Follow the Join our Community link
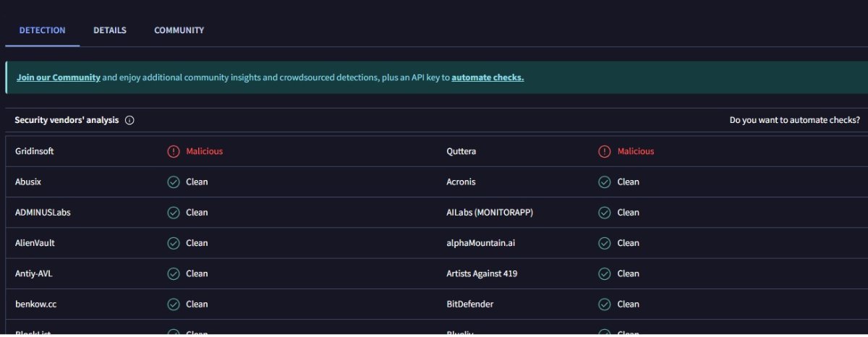 pos(59,77)
